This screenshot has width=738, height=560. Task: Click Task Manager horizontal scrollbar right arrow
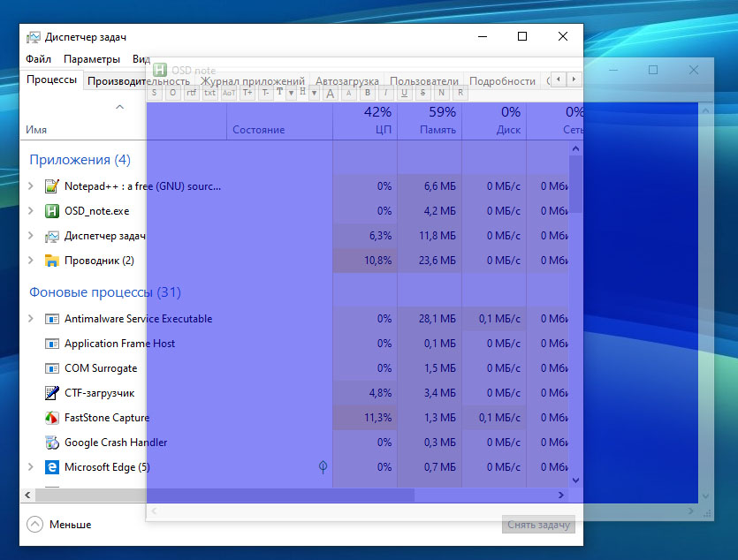[561, 495]
